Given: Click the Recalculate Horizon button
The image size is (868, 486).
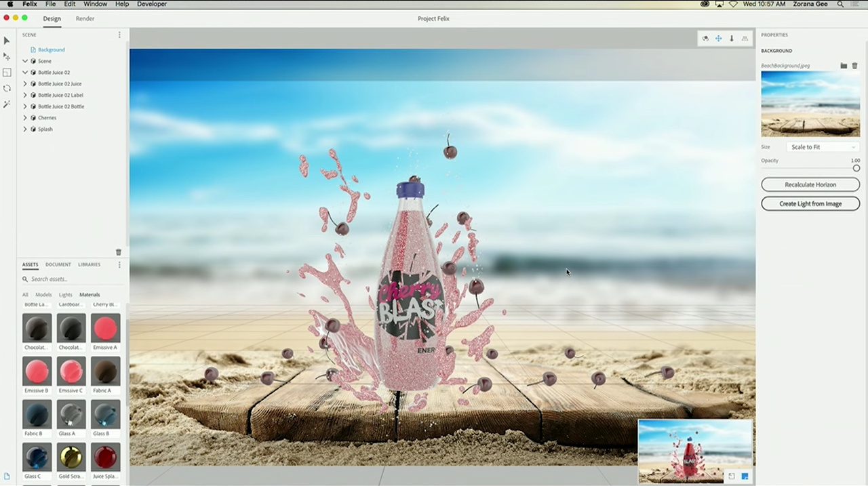Looking at the screenshot, I should click(810, 184).
